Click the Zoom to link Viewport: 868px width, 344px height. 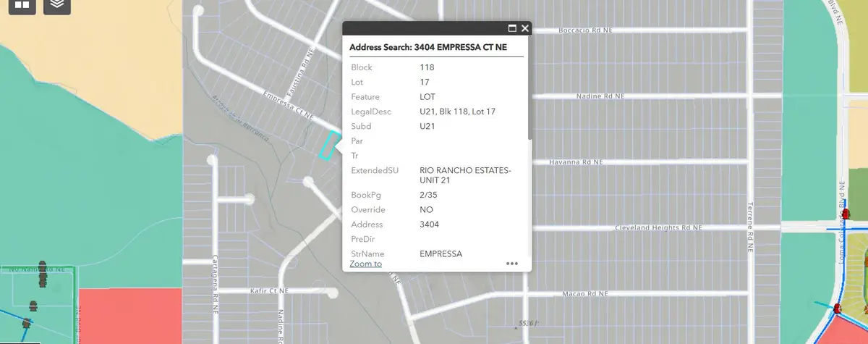click(365, 264)
